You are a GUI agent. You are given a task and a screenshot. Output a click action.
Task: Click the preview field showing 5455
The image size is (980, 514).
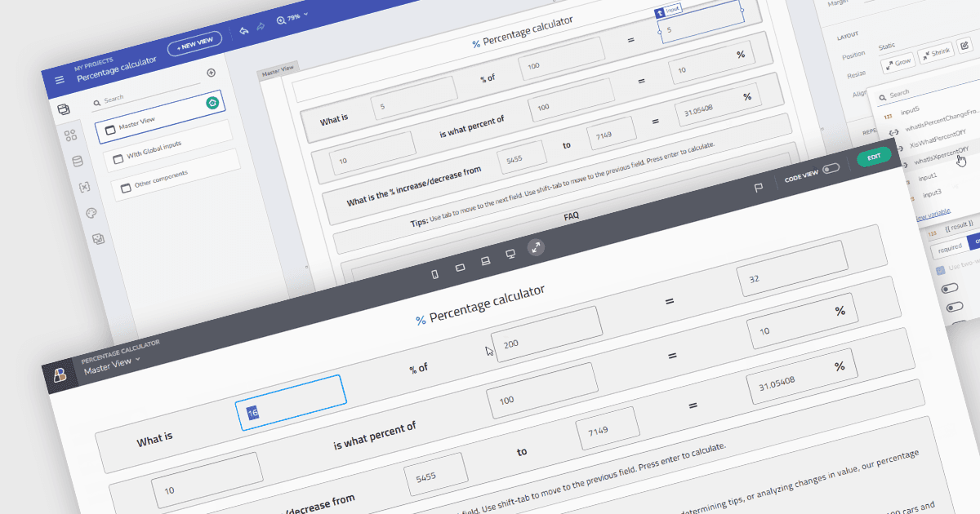click(x=436, y=474)
